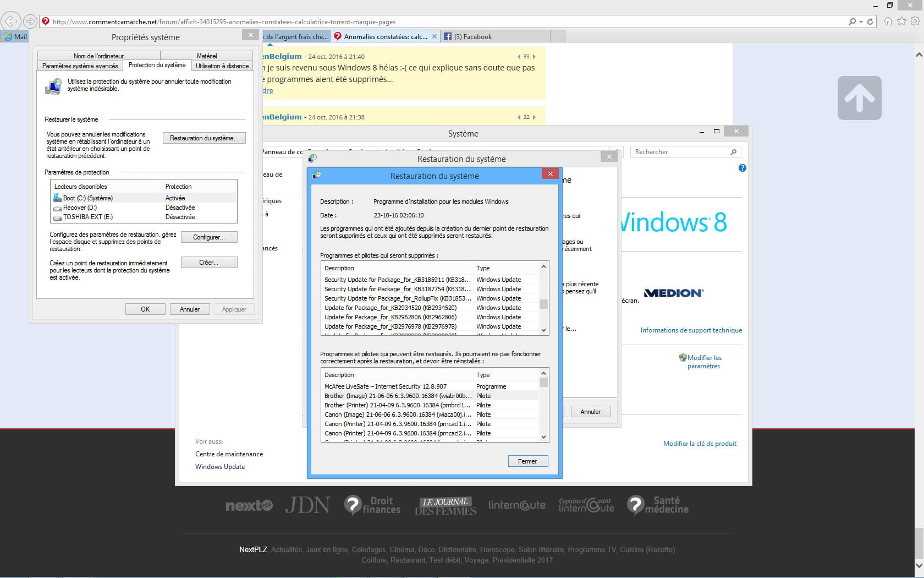924x578 pixels.
Task: Click the blue help question mark icon
Action: pyautogui.click(x=743, y=168)
